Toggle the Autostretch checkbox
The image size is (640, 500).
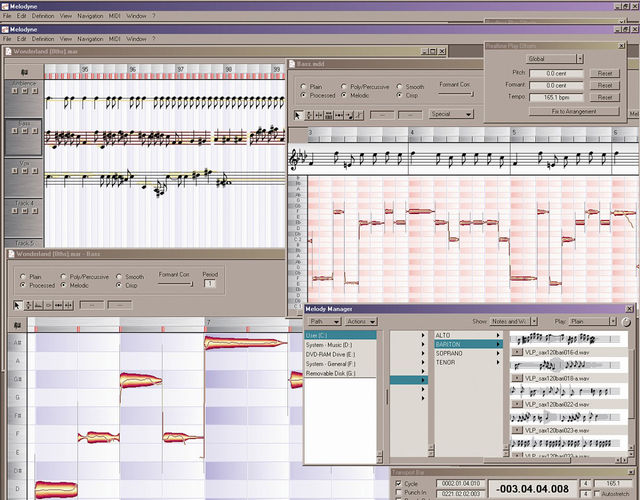pyautogui.click(x=597, y=493)
